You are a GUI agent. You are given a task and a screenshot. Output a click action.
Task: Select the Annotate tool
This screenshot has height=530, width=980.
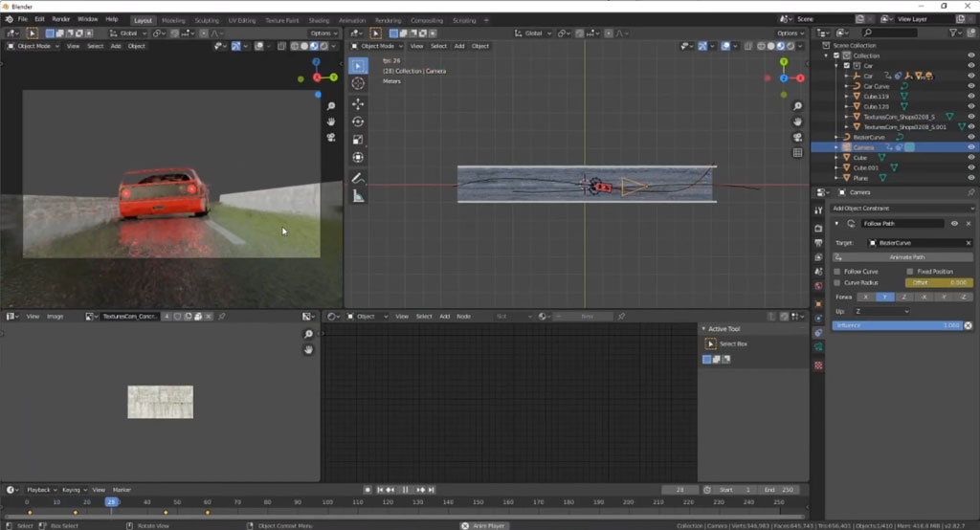click(x=358, y=179)
